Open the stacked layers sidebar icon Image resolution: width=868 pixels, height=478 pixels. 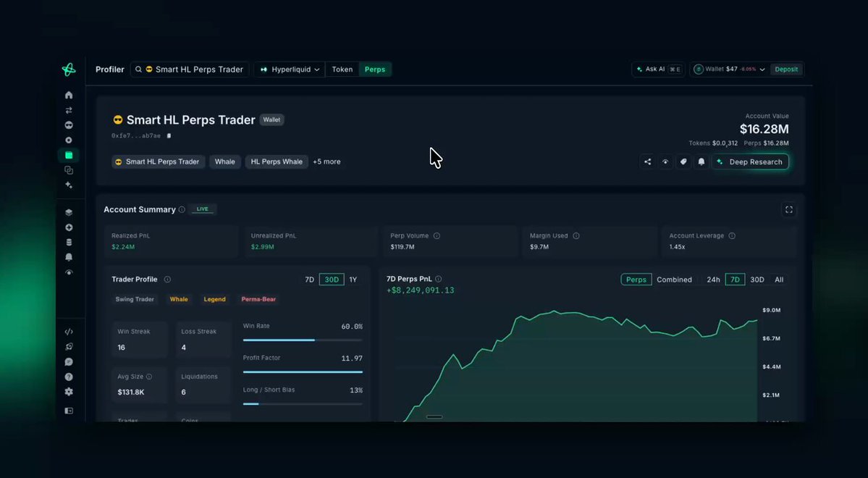pos(69,212)
